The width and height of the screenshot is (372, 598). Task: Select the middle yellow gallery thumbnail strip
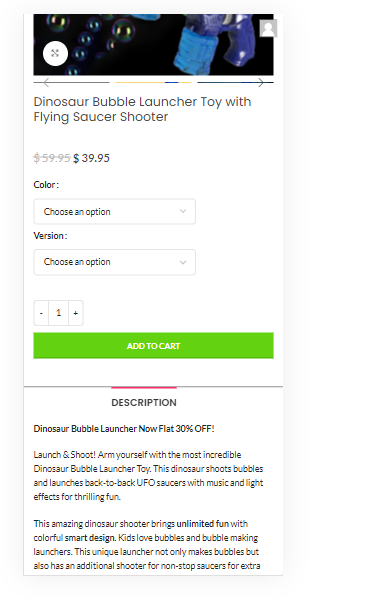[153, 82]
